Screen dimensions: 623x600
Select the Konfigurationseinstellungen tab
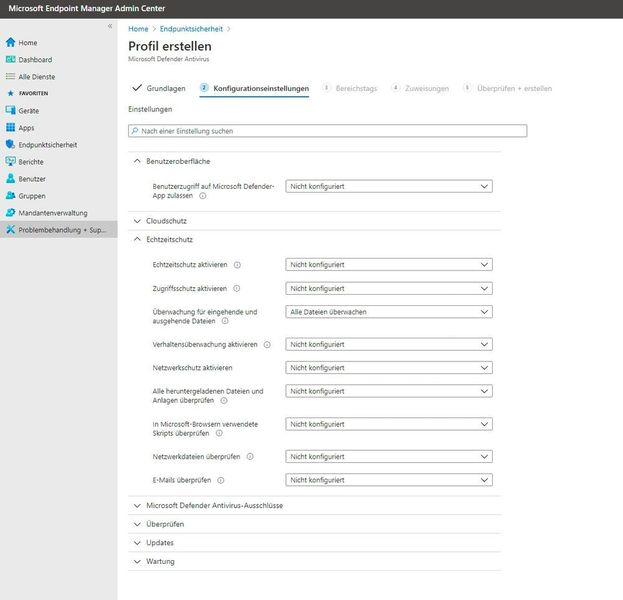(255, 88)
